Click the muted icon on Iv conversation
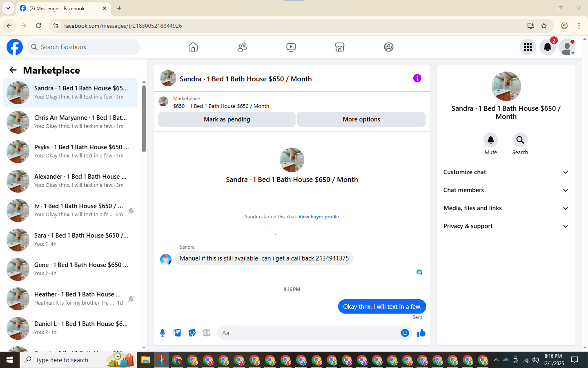Screen dimensions: 588x368 (x=131, y=211)
